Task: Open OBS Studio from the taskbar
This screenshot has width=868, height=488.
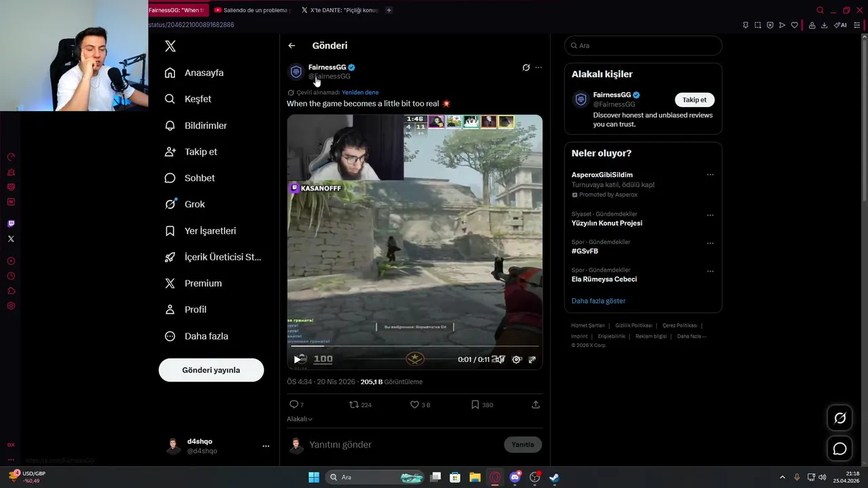Action: (534, 477)
